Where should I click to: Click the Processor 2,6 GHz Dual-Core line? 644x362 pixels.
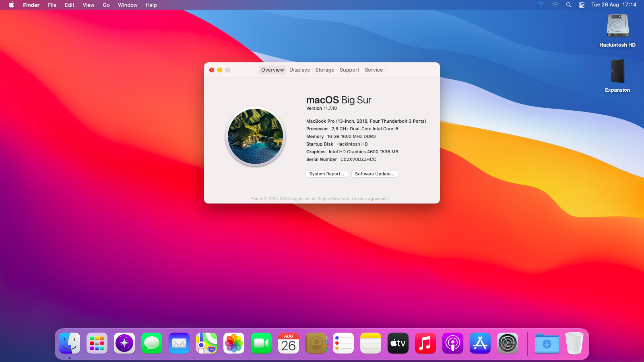click(352, 129)
